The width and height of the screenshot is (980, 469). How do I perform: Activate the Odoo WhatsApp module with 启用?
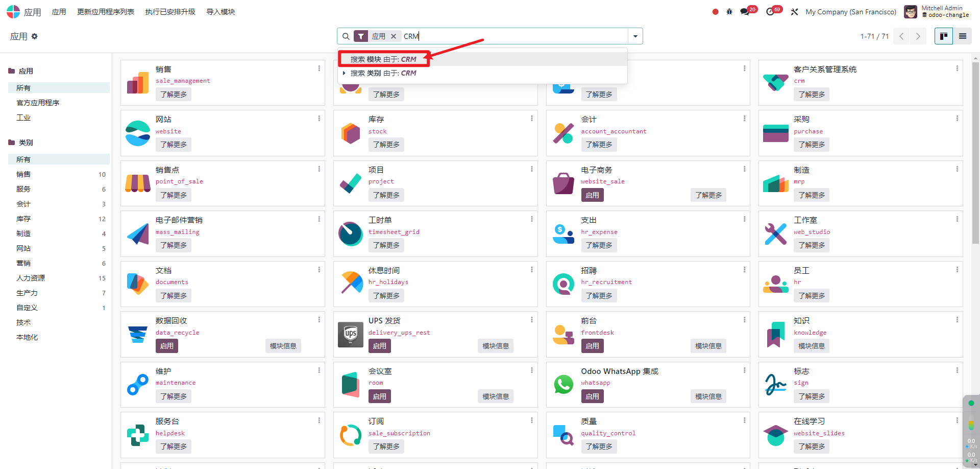click(x=592, y=396)
